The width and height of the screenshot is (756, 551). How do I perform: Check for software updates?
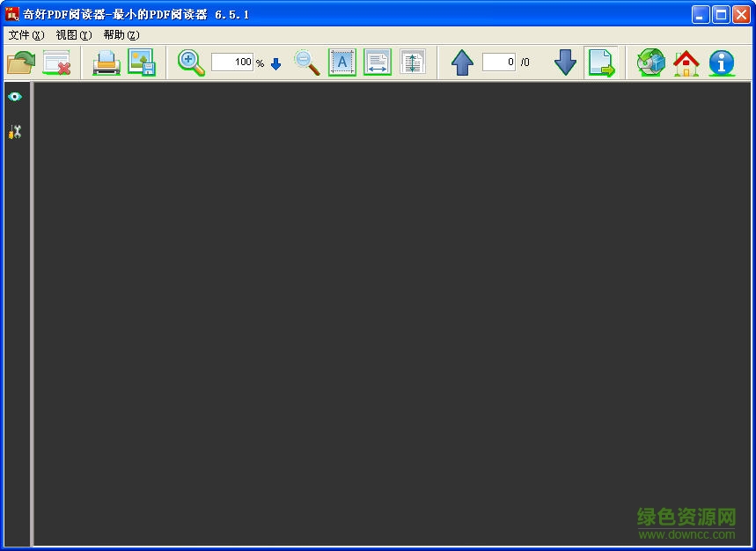click(650, 62)
